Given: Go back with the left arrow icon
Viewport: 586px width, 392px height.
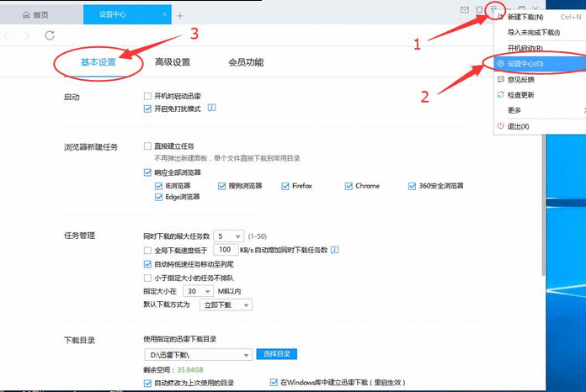Looking at the screenshot, I should pos(7,35).
